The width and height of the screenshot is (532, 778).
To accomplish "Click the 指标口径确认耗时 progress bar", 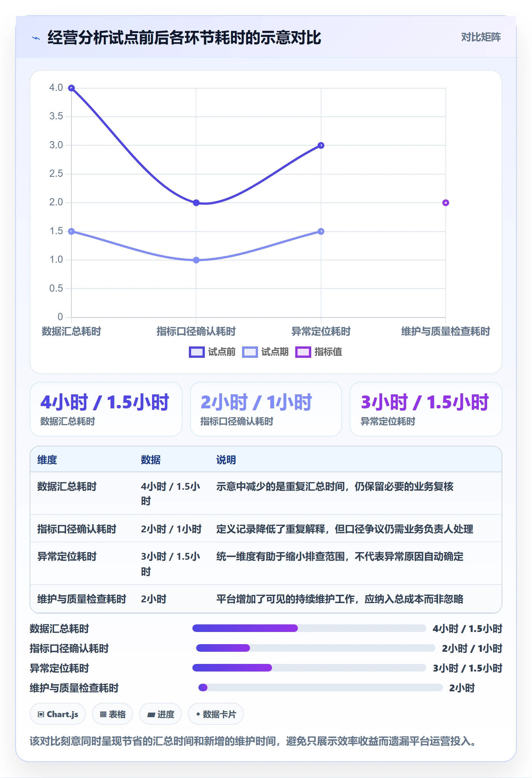I will click(x=315, y=648).
